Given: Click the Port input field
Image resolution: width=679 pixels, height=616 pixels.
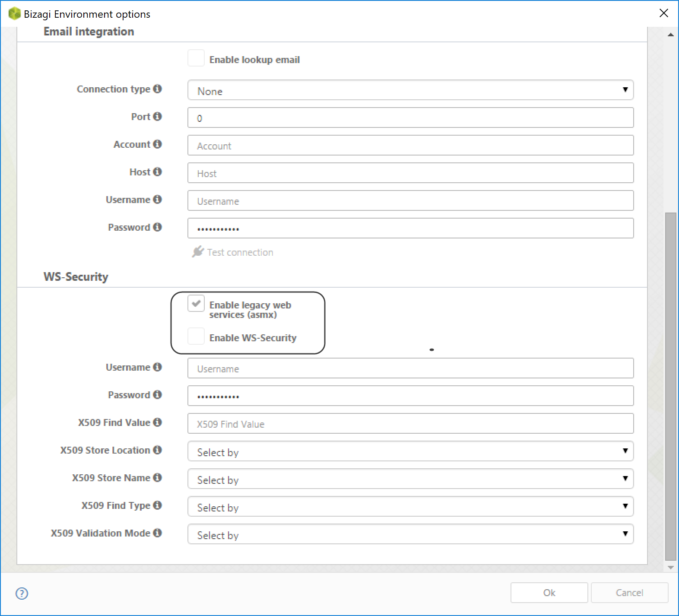Looking at the screenshot, I should tap(411, 117).
